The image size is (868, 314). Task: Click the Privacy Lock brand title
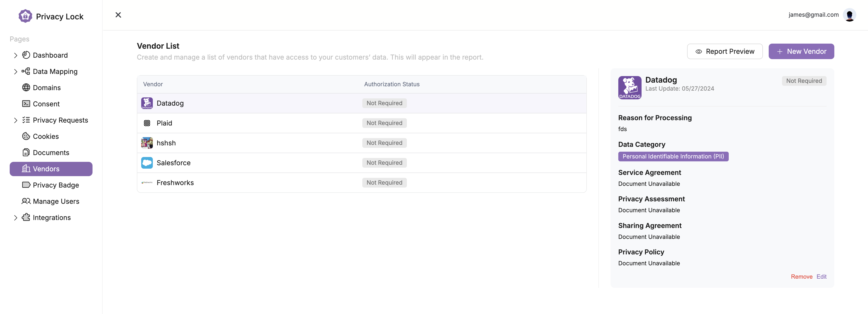60,16
